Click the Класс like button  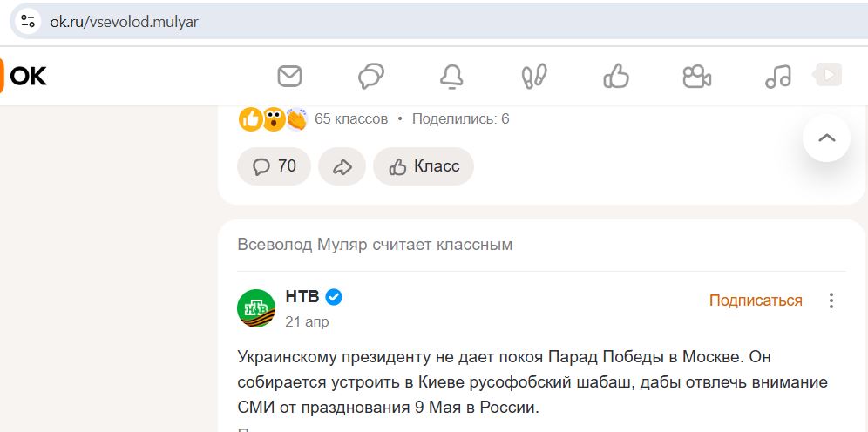pyautogui.click(x=424, y=166)
